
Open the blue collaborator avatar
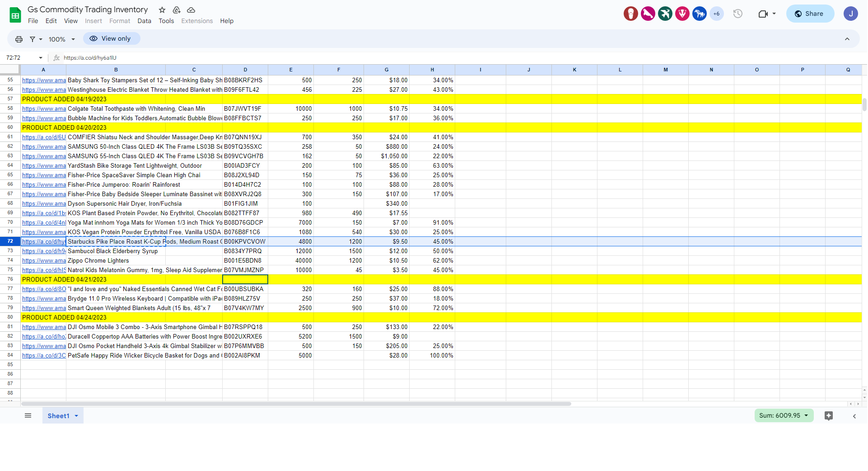(700, 14)
